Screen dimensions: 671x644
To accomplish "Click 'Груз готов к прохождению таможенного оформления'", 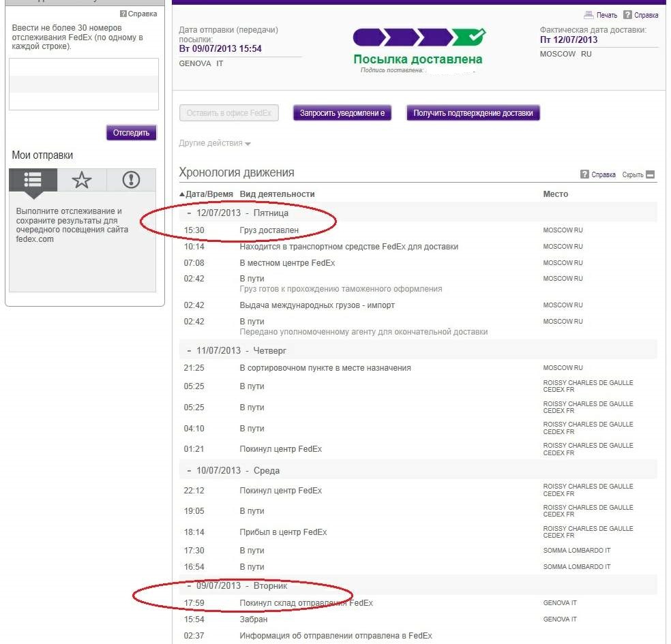I will (x=341, y=289).
